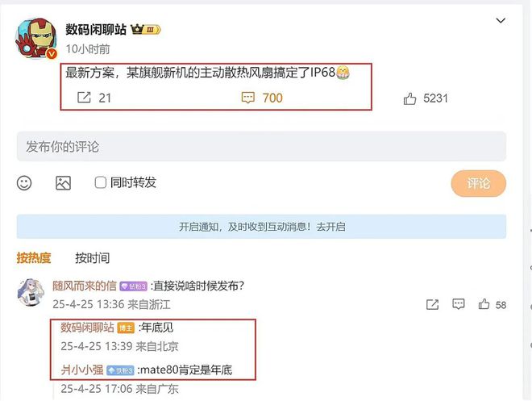The height and width of the screenshot is (401, 532).
Task: Reply to 随风而来的信's comment via bubble icon
Action: click(x=459, y=304)
